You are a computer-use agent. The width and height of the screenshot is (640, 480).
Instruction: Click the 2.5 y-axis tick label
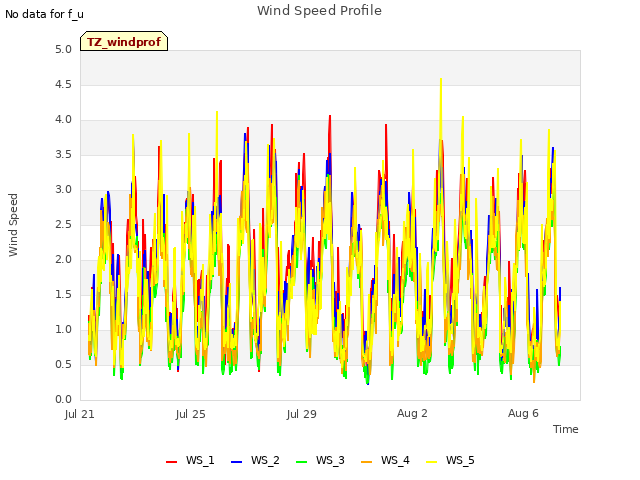(63, 224)
